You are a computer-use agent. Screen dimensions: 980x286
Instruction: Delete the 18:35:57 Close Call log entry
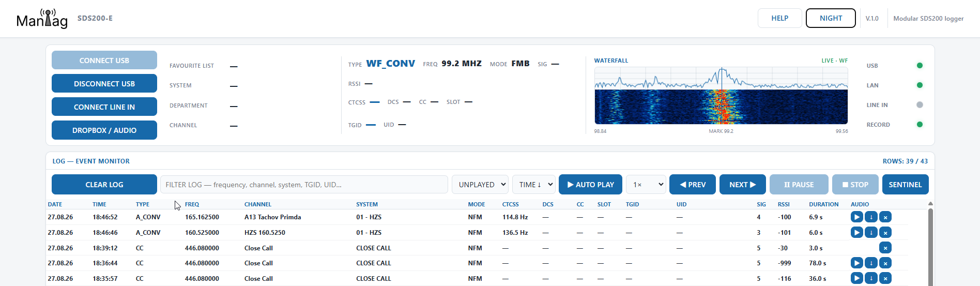tap(885, 278)
